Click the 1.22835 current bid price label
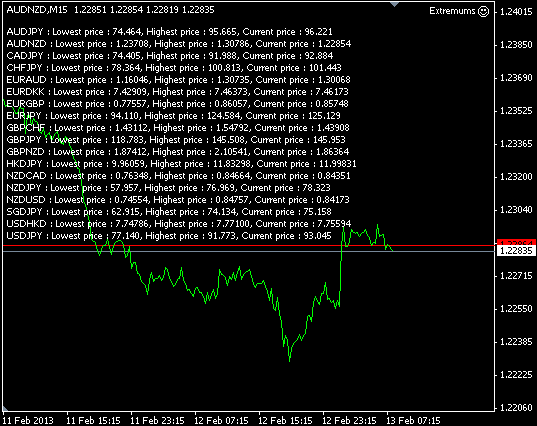Viewport: 537px width, 426px height. (x=516, y=251)
